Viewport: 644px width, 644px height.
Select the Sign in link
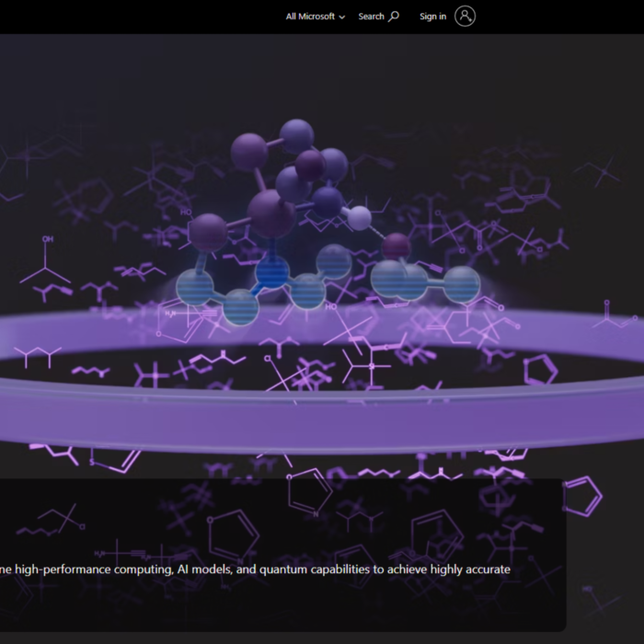click(x=432, y=17)
